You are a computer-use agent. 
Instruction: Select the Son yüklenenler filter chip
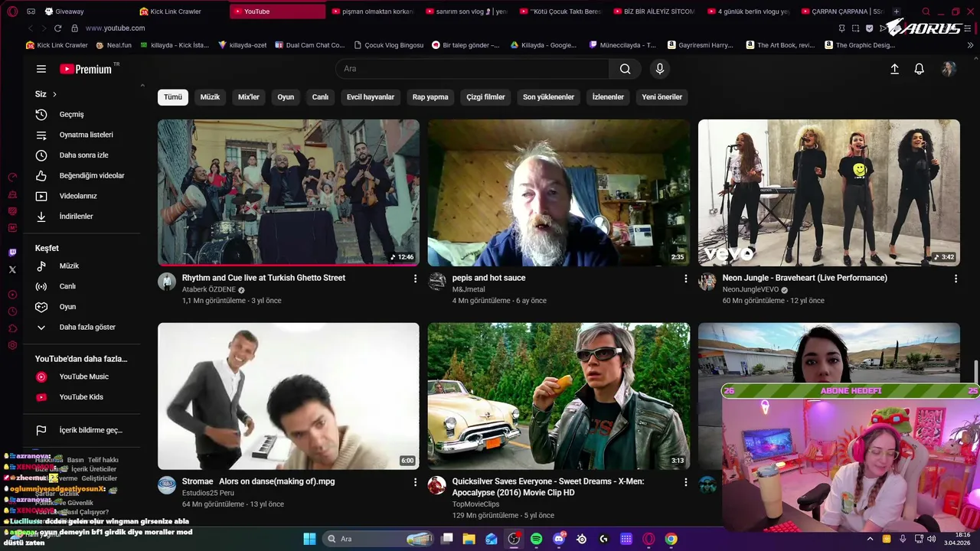pos(548,97)
